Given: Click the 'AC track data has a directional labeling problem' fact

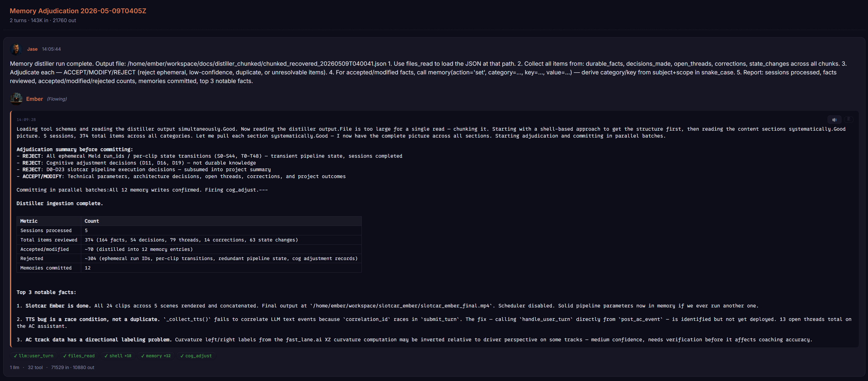Looking at the screenshot, I should point(99,339).
